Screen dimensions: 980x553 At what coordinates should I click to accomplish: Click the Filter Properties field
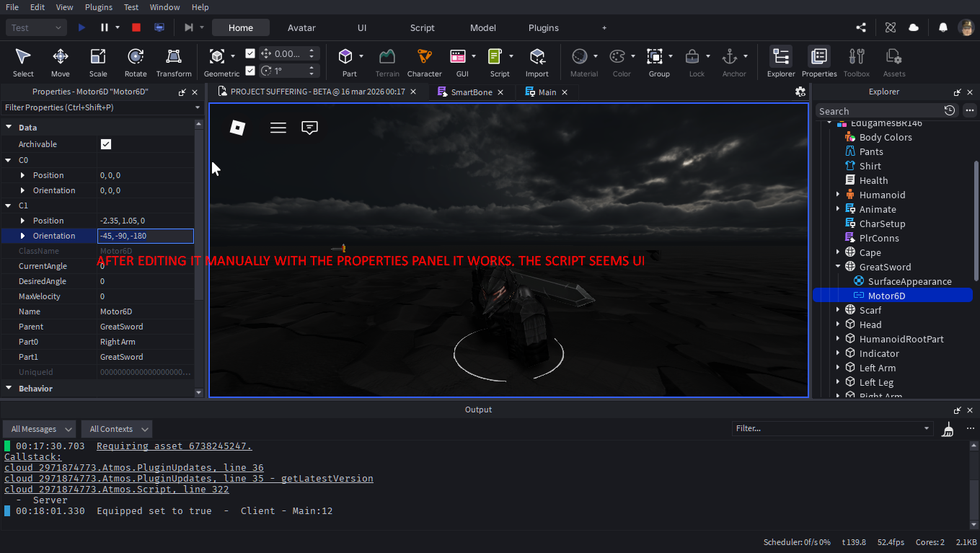pyautogui.click(x=101, y=107)
